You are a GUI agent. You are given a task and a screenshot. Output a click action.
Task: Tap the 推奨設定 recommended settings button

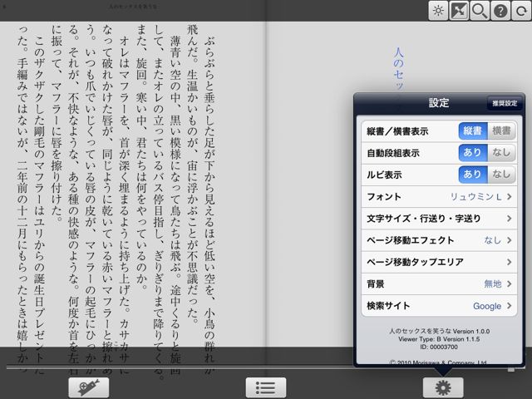pos(505,103)
